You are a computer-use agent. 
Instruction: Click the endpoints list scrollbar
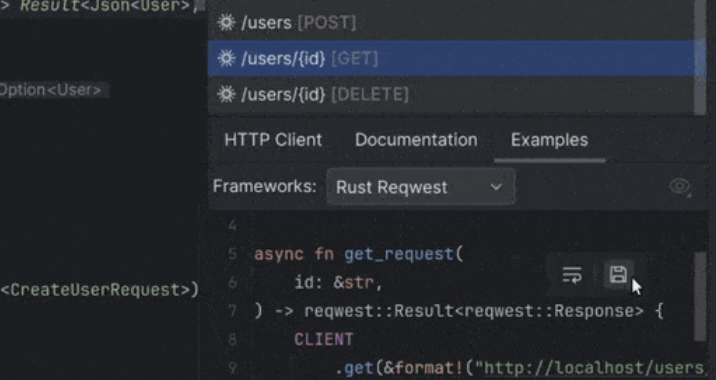point(700,57)
